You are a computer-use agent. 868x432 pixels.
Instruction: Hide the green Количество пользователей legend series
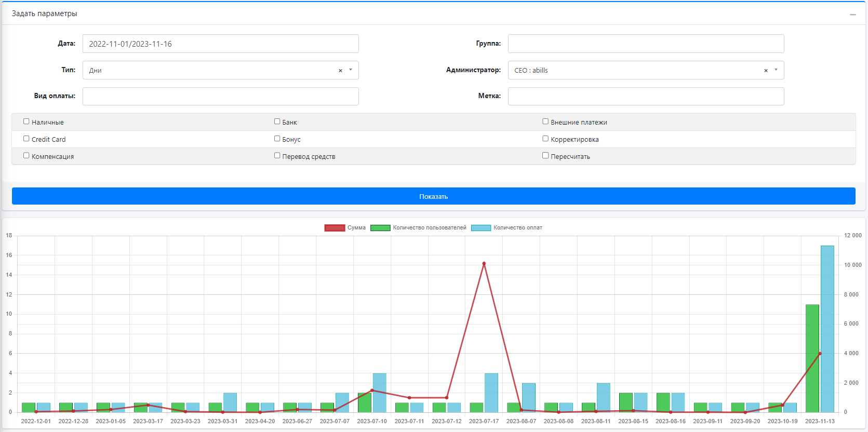coord(380,228)
